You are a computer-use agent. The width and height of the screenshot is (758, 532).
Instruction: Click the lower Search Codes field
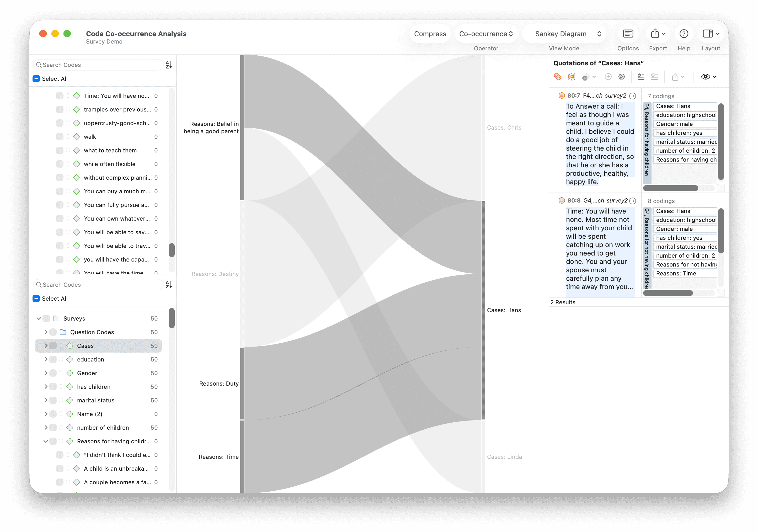click(98, 285)
